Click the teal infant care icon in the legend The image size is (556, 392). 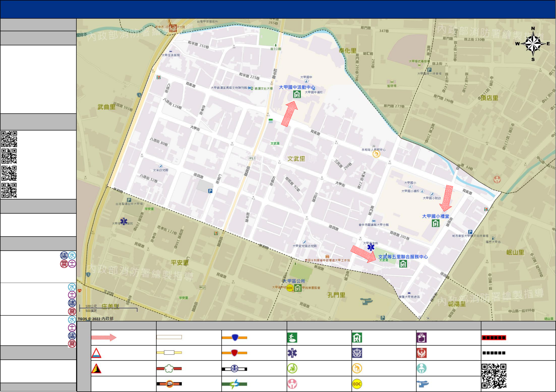coord(422,369)
